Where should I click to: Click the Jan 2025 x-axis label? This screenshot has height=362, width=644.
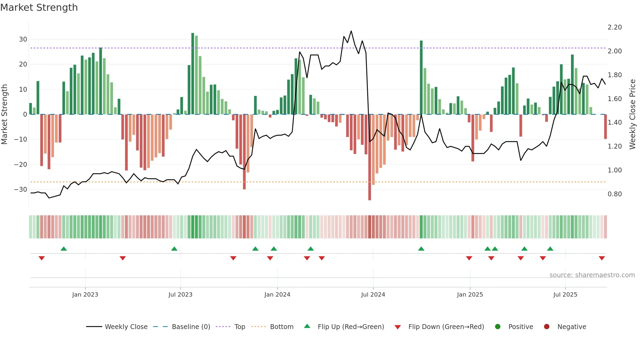pos(470,294)
